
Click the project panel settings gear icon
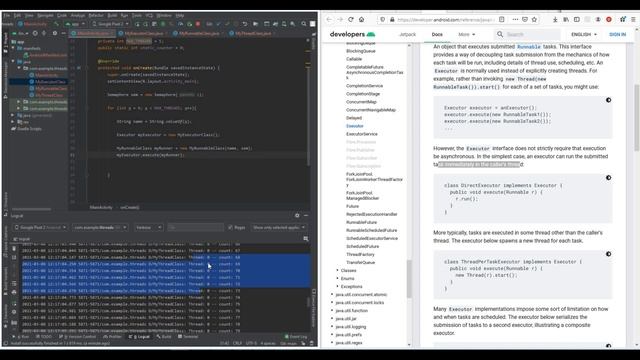(55, 33)
